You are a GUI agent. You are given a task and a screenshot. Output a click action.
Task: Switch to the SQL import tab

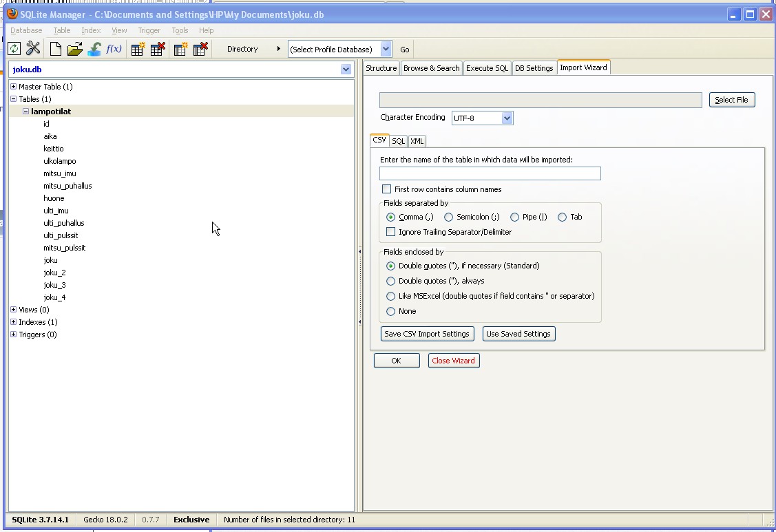(x=399, y=141)
